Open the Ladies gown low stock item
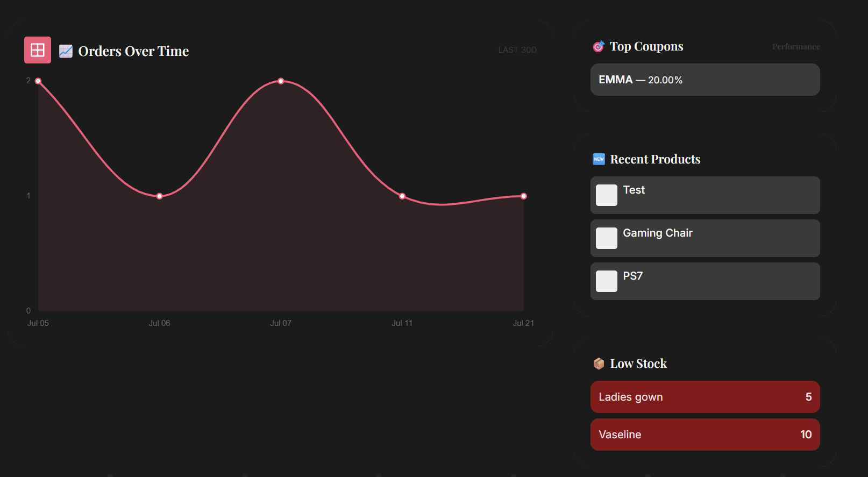The height and width of the screenshot is (477, 868). 705,397
